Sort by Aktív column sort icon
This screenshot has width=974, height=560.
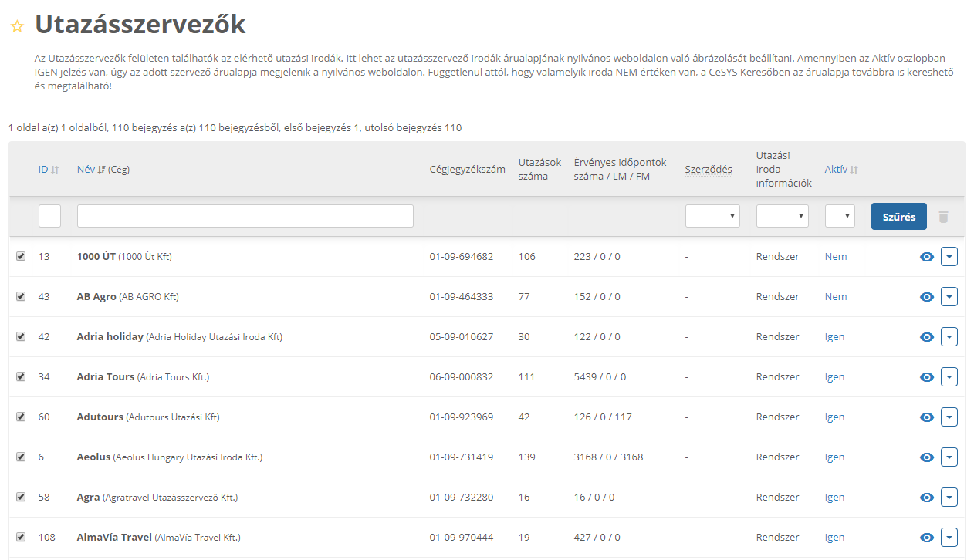[854, 170]
